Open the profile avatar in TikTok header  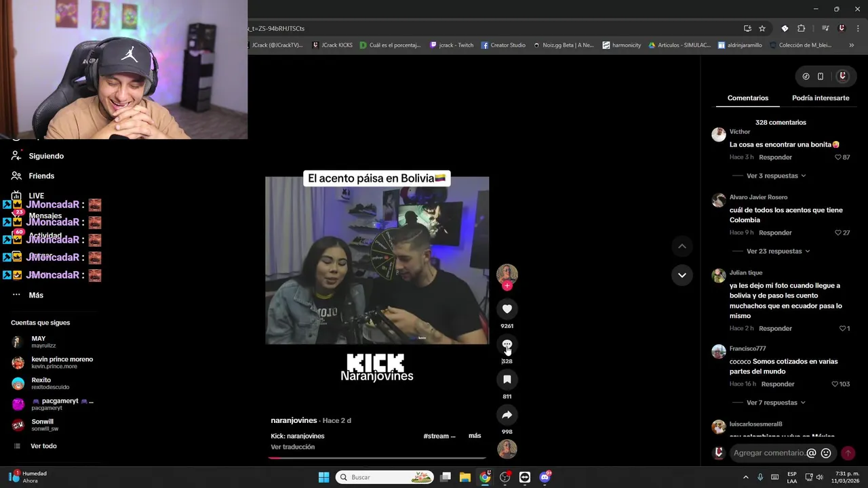pos(842,77)
